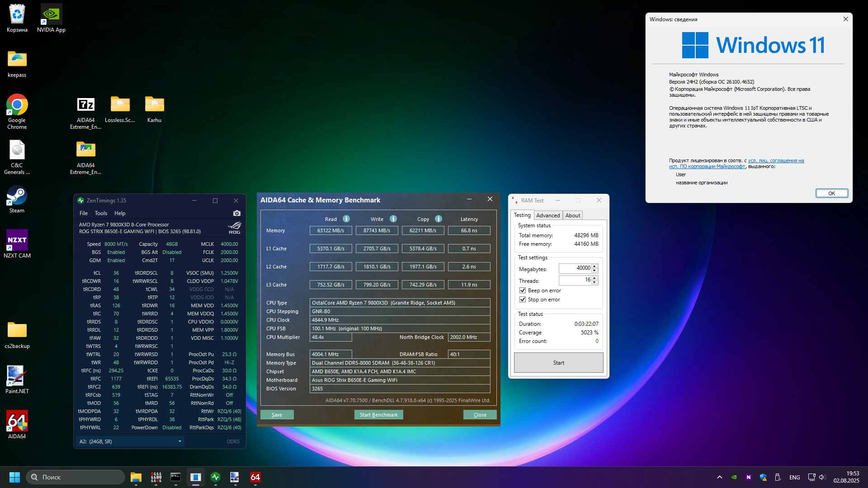Switch to RAM Test taskbar icon
This screenshot has height=488, width=868.
[156, 477]
